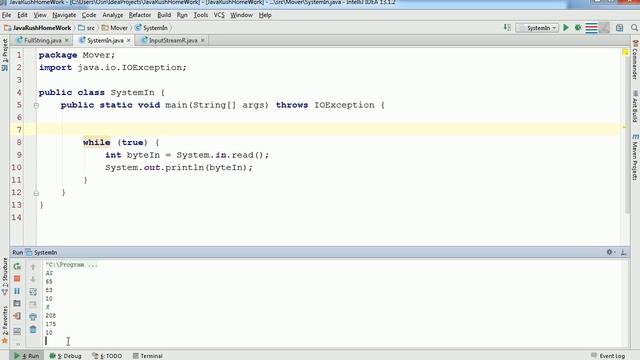Click the Dump Threads icon in Run panel

(17, 304)
